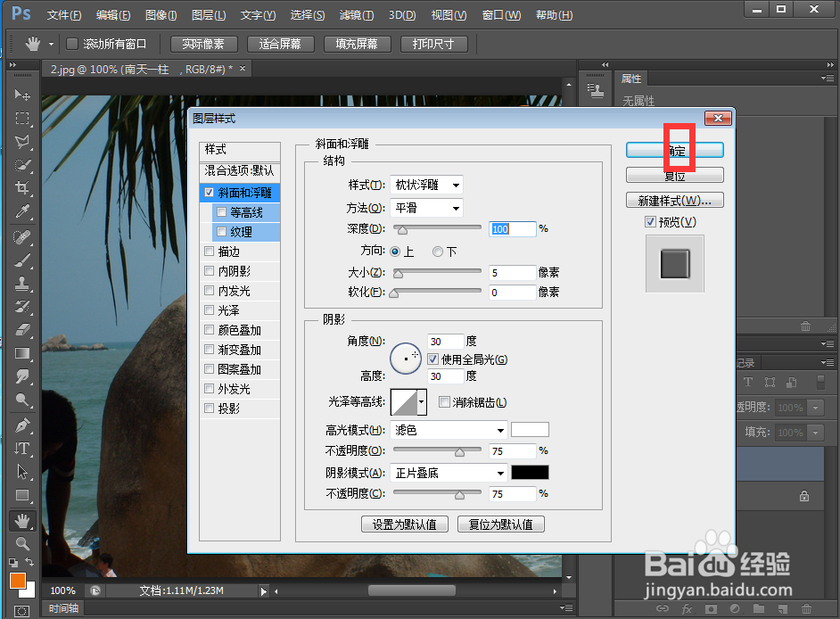Screen dimensions: 840x619
Task: Click the black shadow color swatch
Action: click(530, 472)
